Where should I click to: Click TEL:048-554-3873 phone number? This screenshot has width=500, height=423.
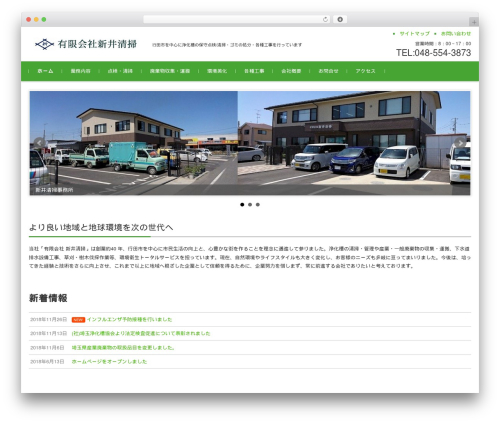coord(433,53)
